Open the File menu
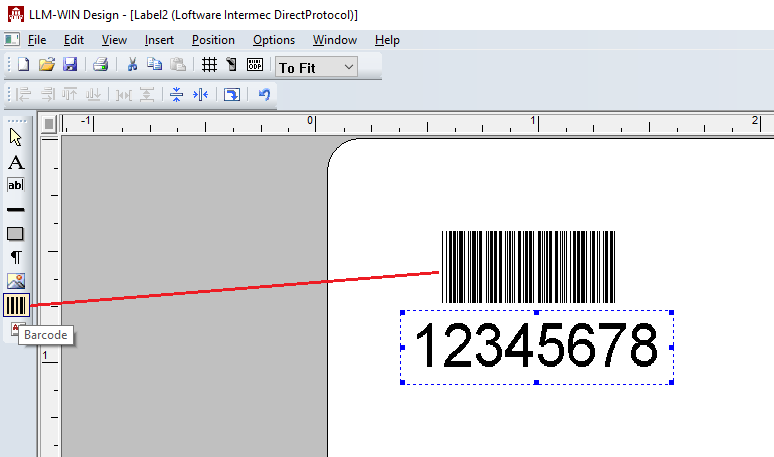The width and height of the screenshot is (774, 457). coord(37,40)
